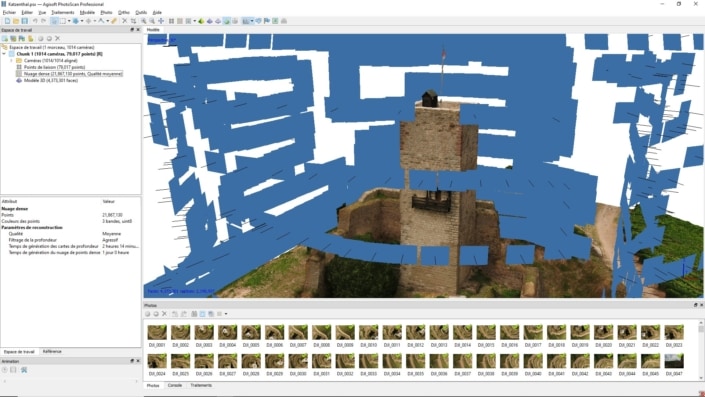Toggle Show cameras icon in toolbar
The image size is (705, 397).
click(246, 21)
